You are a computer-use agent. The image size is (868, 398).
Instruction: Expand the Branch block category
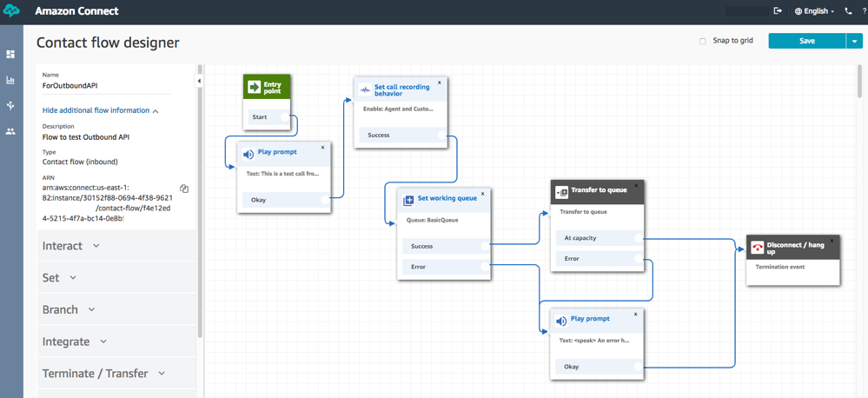(69, 309)
